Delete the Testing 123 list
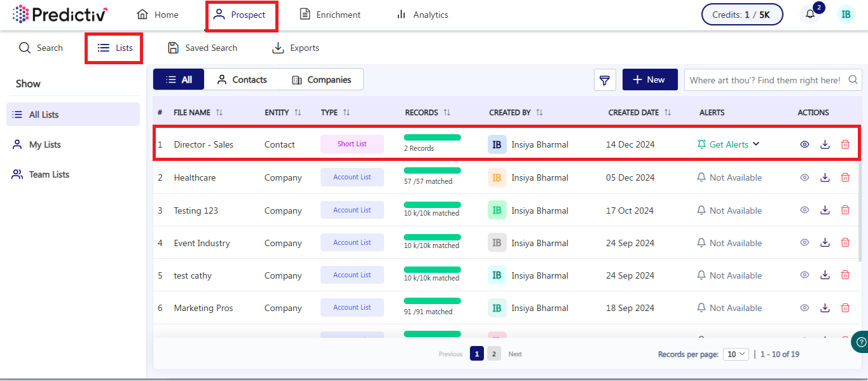Viewport: 868px width, 381px height. point(845,210)
